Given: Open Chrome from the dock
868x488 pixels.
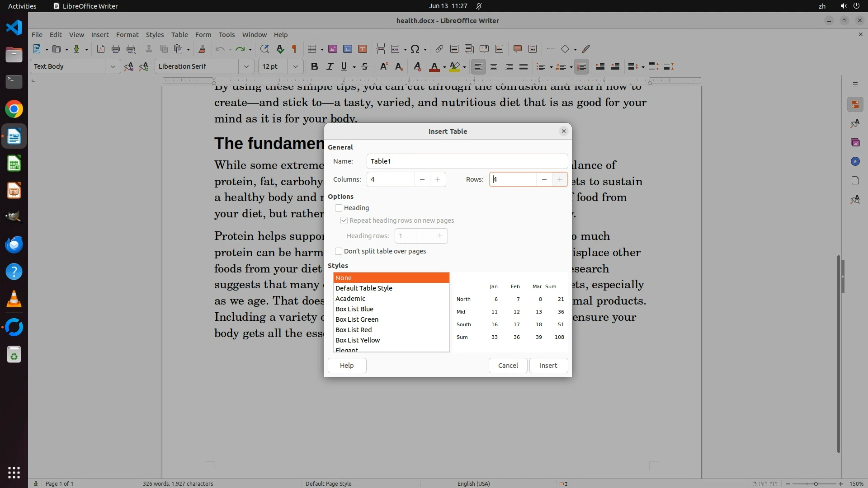Looking at the screenshot, I should (14, 109).
